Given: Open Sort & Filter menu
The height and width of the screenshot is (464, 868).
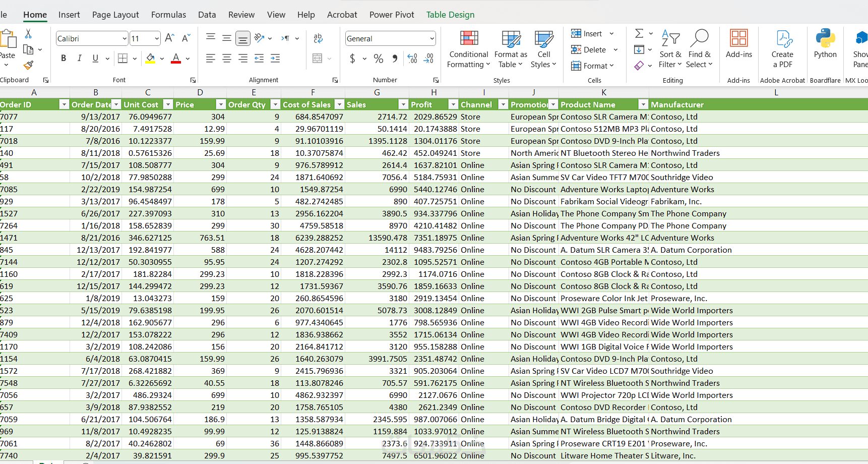Looking at the screenshot, I should (670, 49).
